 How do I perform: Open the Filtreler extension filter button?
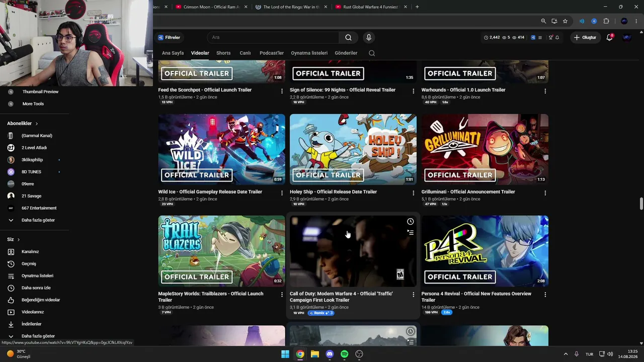[x=169, y=37]
